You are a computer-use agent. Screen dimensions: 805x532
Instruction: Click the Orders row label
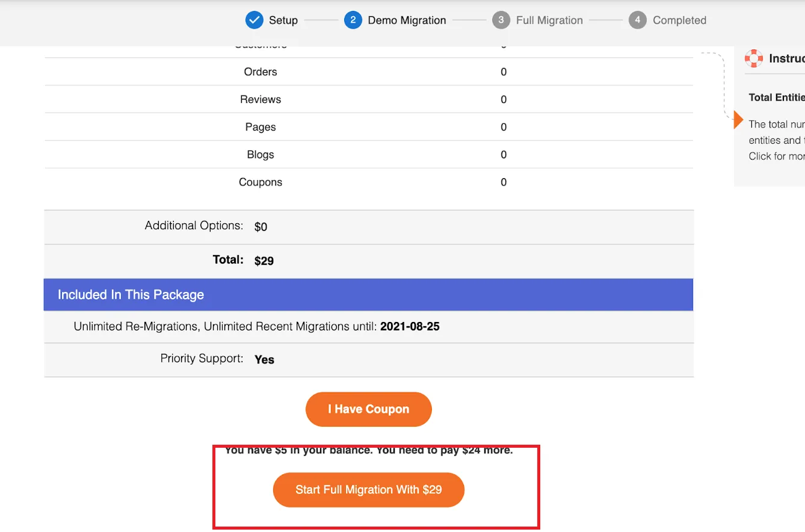pos(261,72)
